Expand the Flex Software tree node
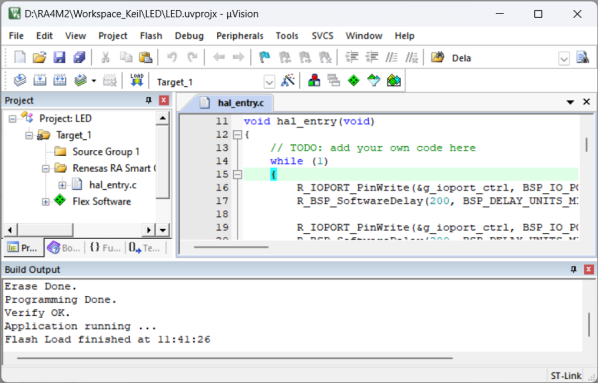Image resolution: width=598 pixels, height=383 pixels. click(x=46, y=202)
